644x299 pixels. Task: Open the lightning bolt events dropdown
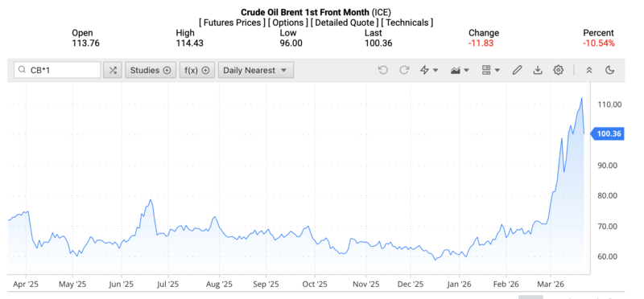429,70
